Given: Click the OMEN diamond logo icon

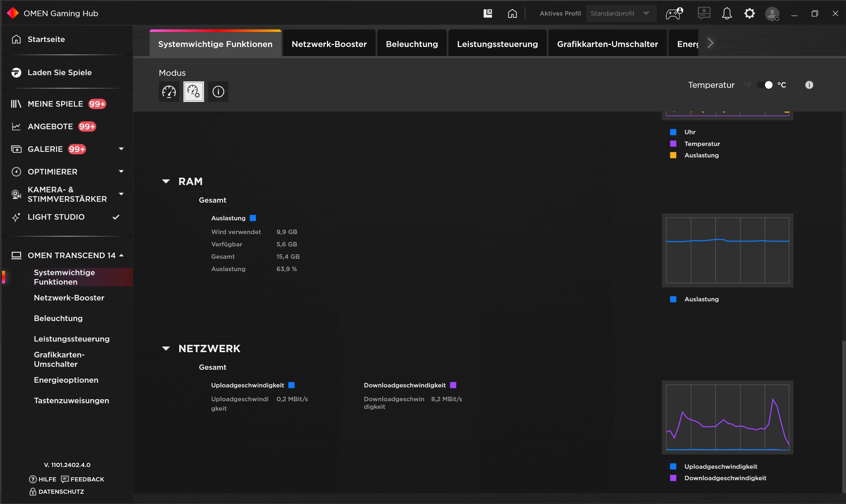Looking at the screenshot, I should pyautogui.click(x=13, y=13).
